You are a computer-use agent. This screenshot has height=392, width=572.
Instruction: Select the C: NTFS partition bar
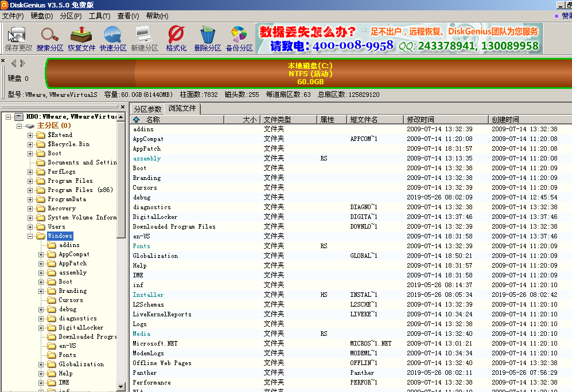(310, 73)
